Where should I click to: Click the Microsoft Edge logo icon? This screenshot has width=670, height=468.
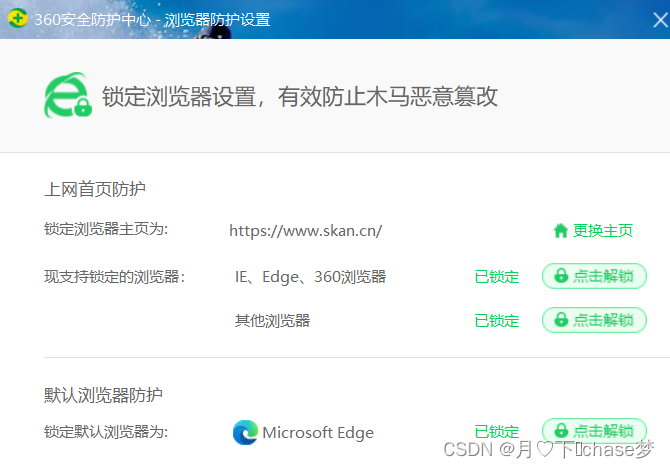[245, 432]
